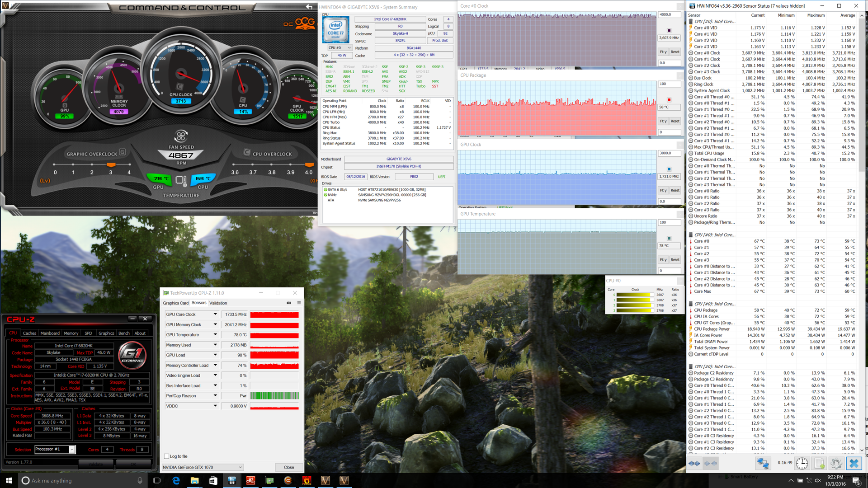868x488 pixels.
Task: Click Reset button on GPU Temperature graph
Action: click(x=675, y=260)
